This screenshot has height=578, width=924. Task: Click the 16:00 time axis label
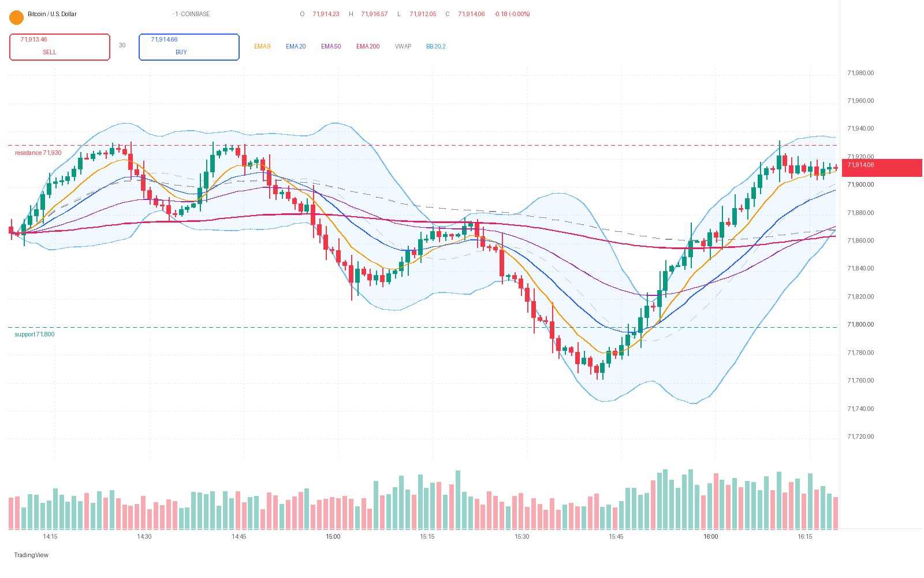(711, 536)
